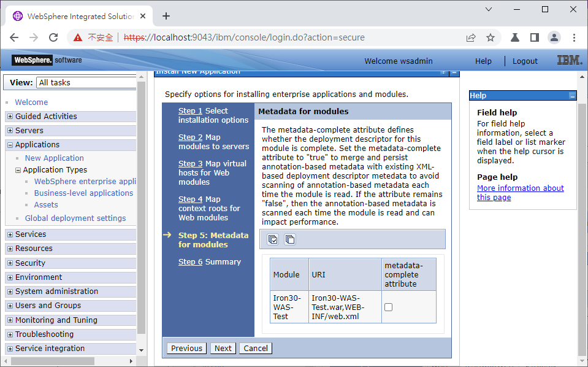Check the metadata-complete attribute checkbox
The image size is (588, 367).
coord(389,307)
